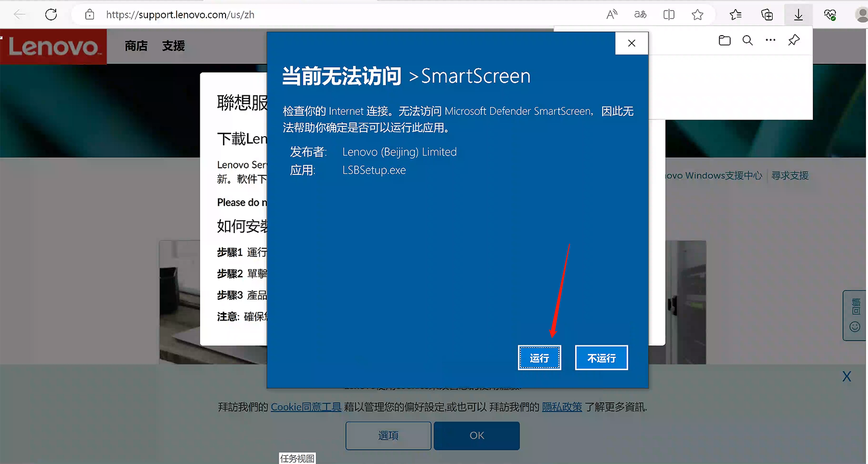
Task: Click the site lock icon in address bar
Action: pyautogui.click(x=90, y=14)
